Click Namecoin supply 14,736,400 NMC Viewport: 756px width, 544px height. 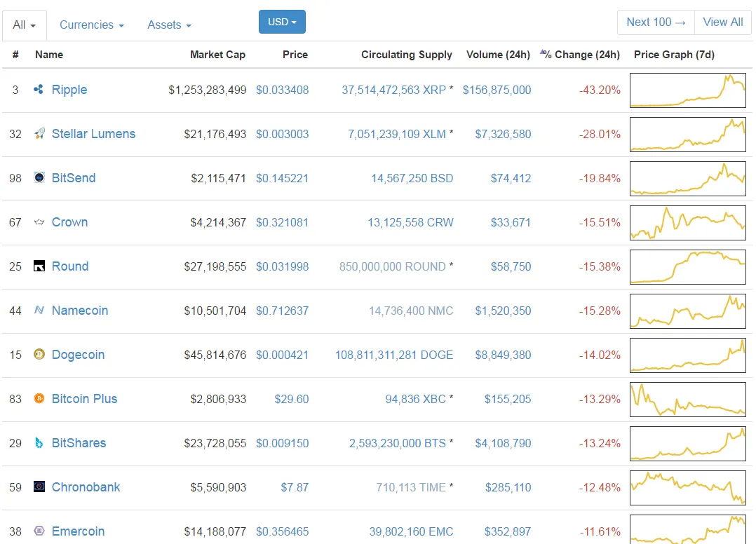pyautogui.click(x=411, y=311)
